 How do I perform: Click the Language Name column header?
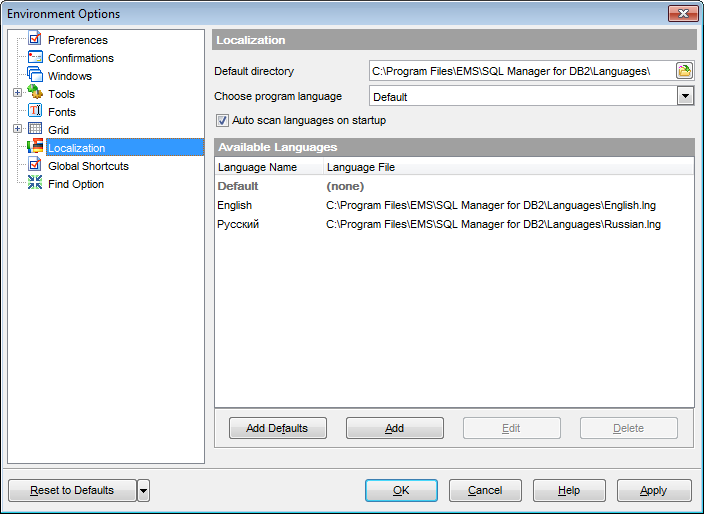click(x=258, y=167)
